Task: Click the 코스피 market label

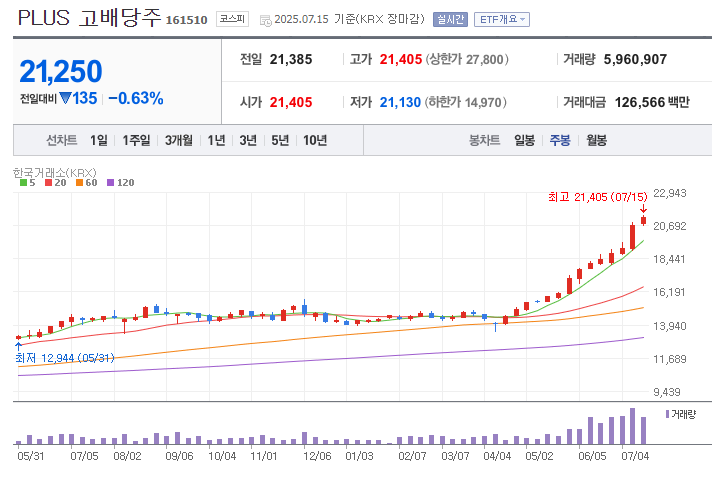Action: [x=233, y=19]
